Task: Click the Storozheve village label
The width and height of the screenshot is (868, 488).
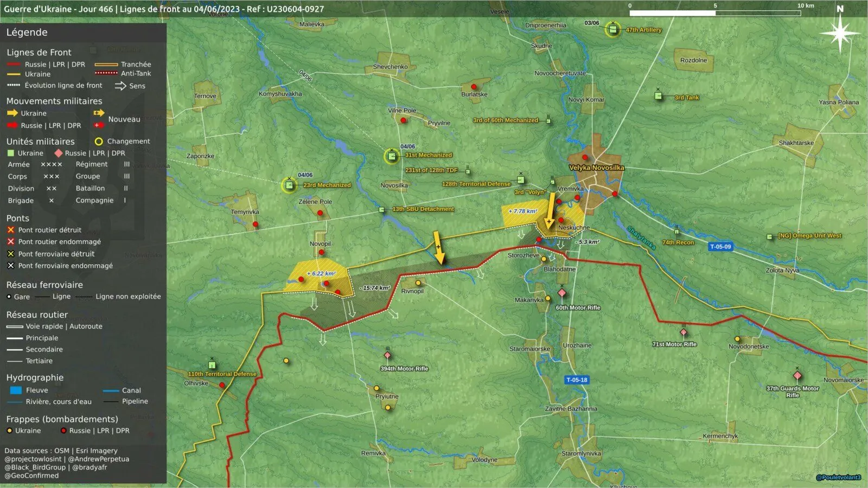Action: pos(524,255)
